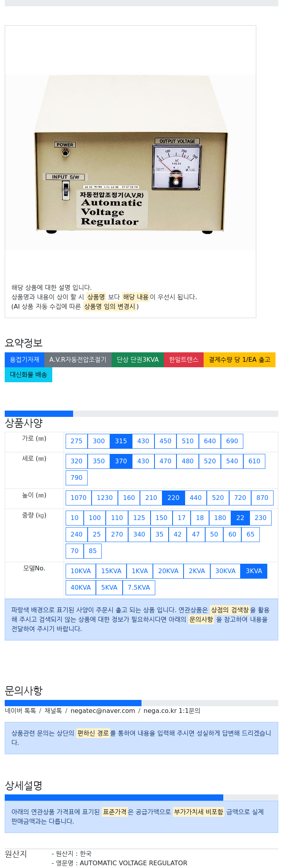
Task: Pick the 22 weight option
Action: click(x=240, y=518)
